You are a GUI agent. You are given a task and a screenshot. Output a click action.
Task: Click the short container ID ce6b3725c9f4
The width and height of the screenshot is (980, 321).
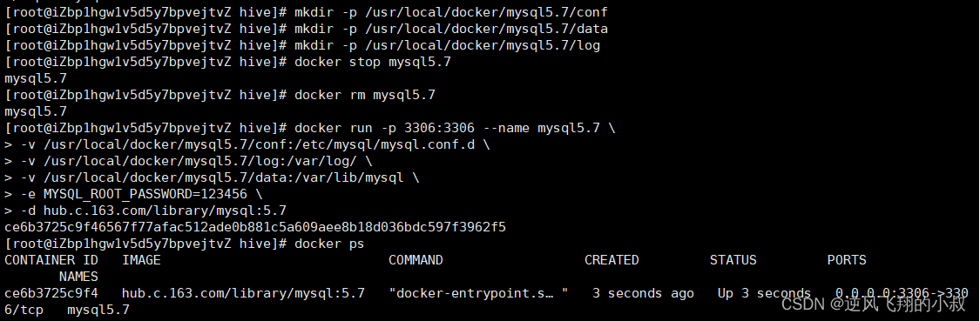(x=51, y=293)
